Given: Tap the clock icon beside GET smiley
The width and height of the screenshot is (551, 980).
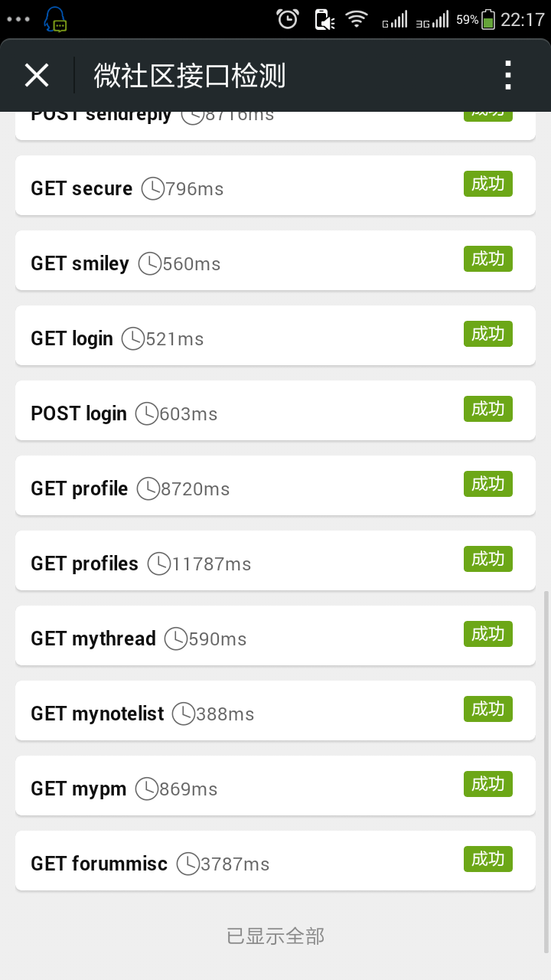Looking at the screenshot, I should click(150, 263).
